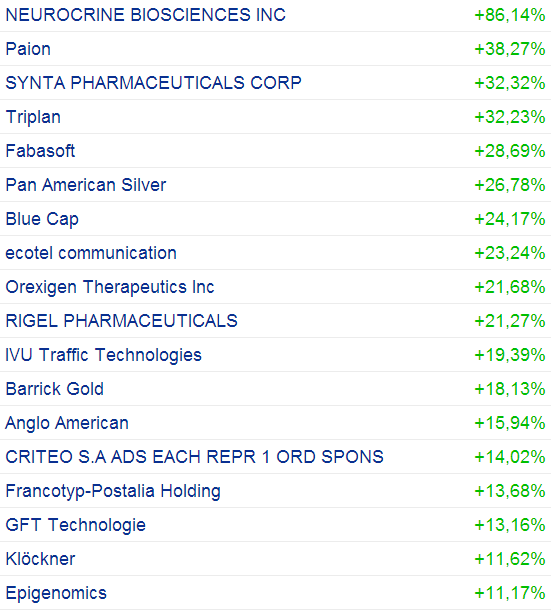Click the Epigenomics stock name
The height and width of the screenshot is (611, 551).
coord(56,593)
